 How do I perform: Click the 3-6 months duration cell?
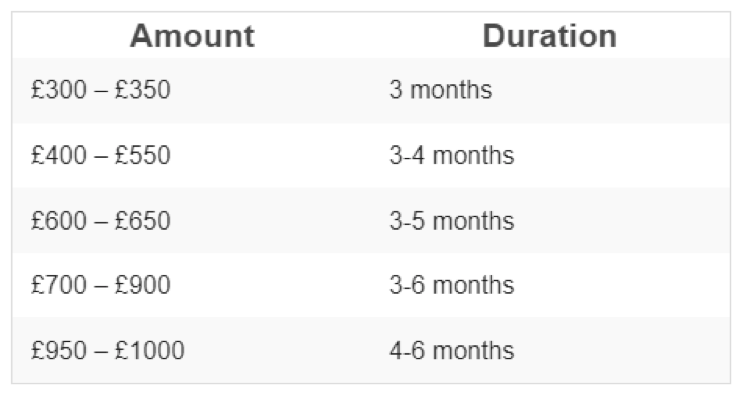(551, 285)
